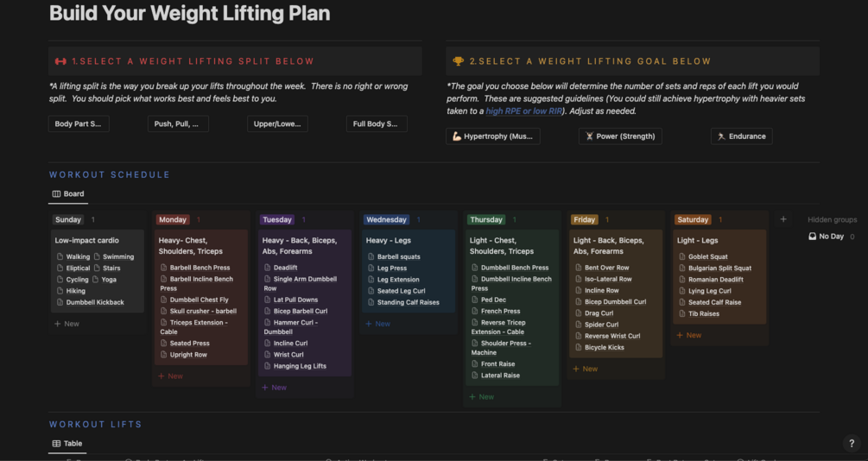Open the Heavy - Legs card
Screen dimensions: 868x461
pos(389,240)
